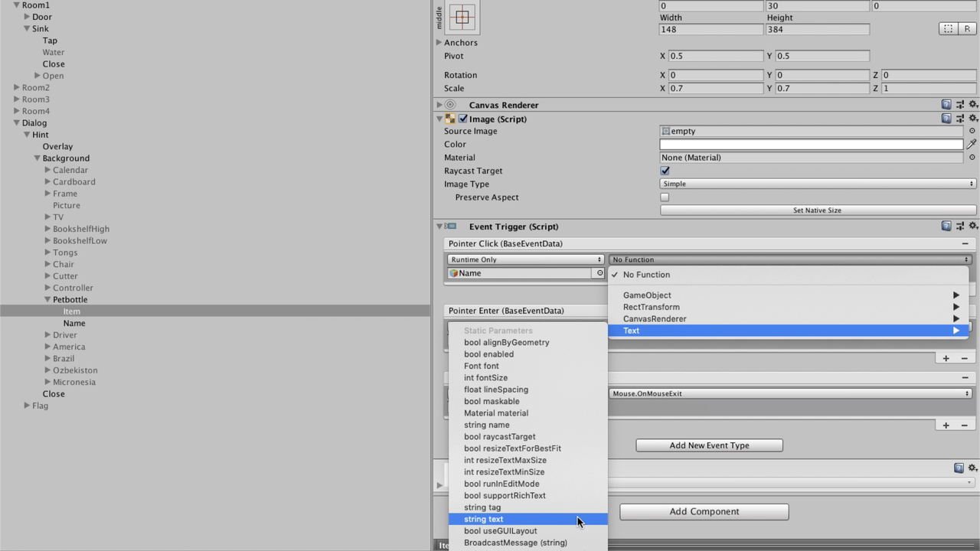The image size is (980, 551).
Task: Open Source Image object picker circle
Action: tap(972, 131)
